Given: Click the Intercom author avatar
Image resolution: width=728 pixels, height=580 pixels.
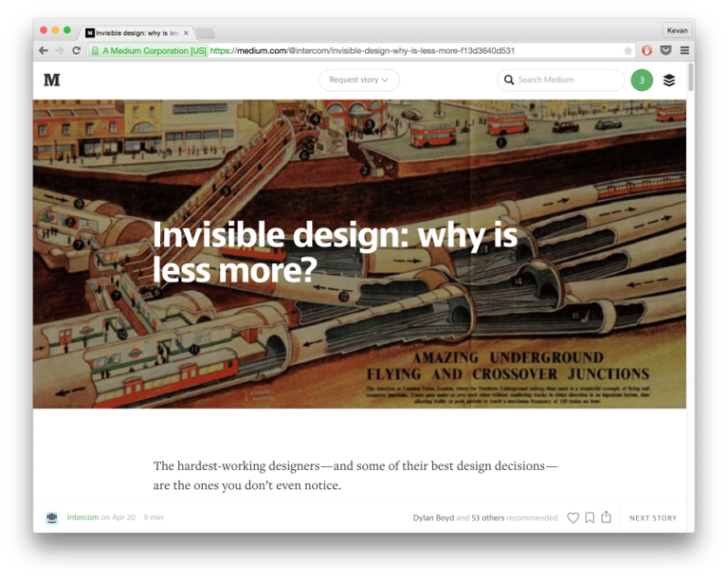Looking at the screenshot, I should pos(52,518).
